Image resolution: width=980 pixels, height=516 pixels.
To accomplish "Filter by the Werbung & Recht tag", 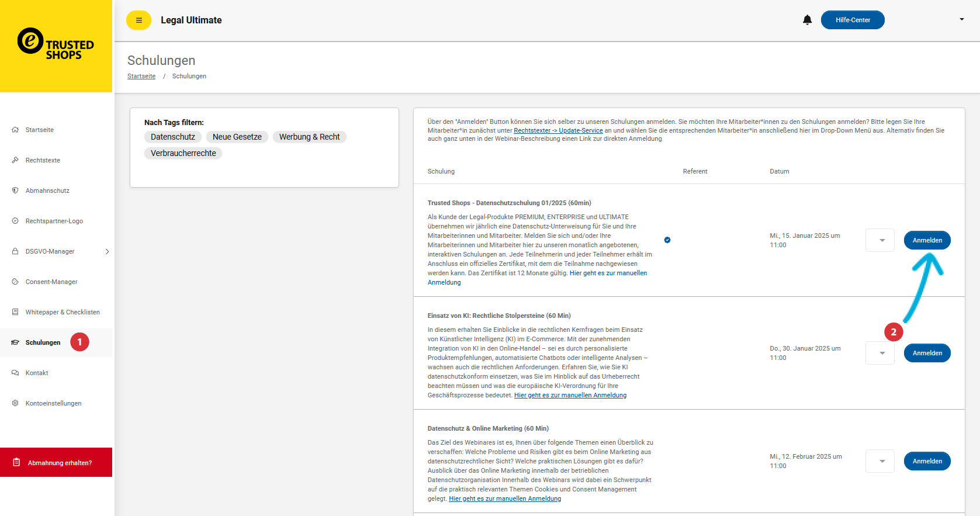I will tap(309, 137).
